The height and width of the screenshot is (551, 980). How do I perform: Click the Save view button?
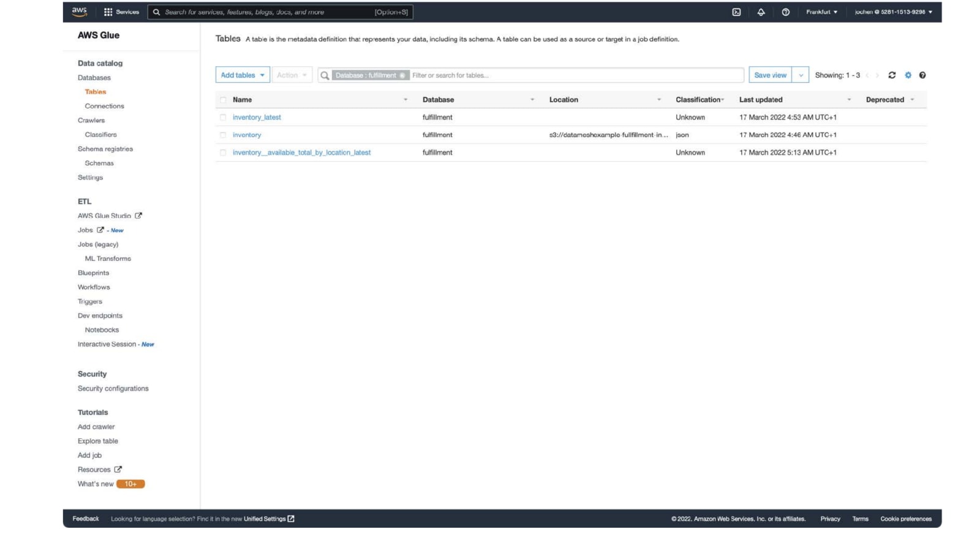tap(770, 75)
